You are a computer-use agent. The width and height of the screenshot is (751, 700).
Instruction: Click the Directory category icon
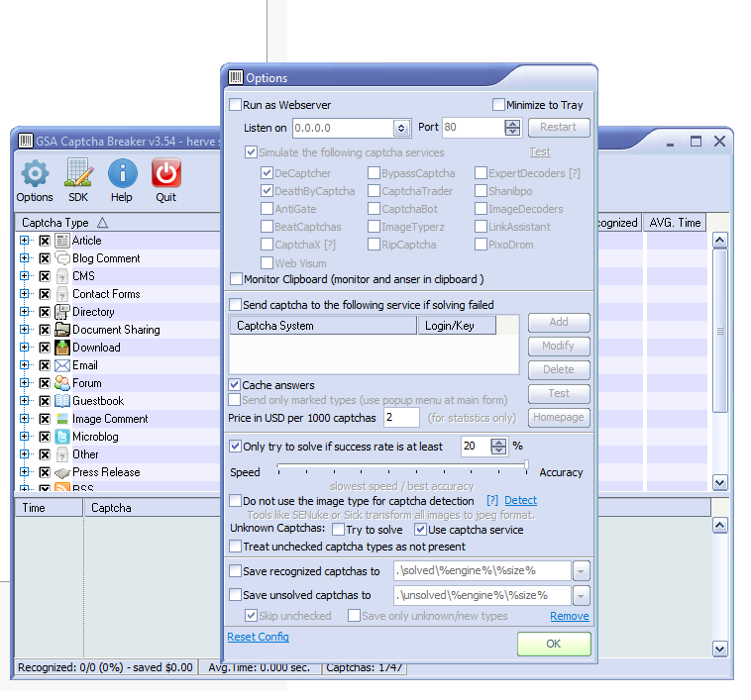tap(62, 312)
